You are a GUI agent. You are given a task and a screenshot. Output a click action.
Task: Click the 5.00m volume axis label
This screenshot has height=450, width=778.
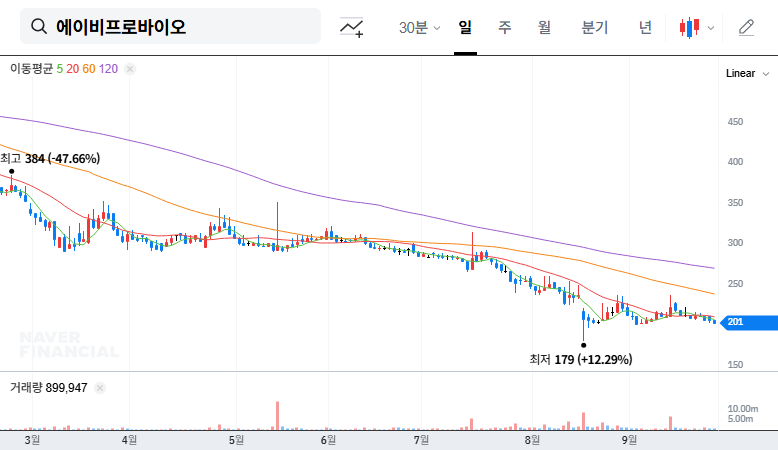[740, 419]
